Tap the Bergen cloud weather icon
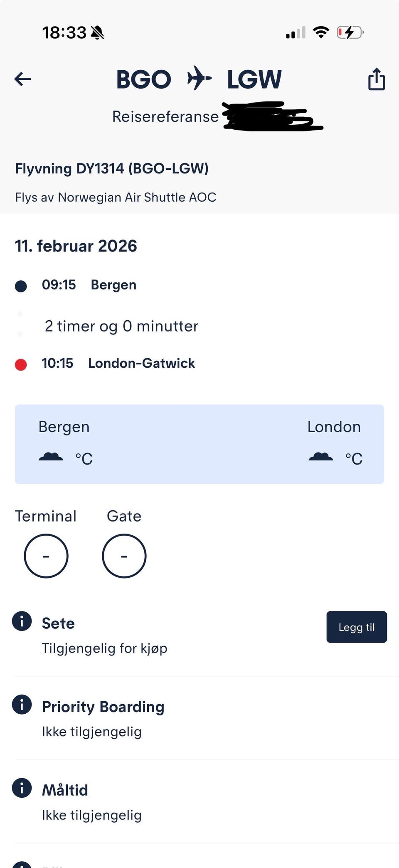Image resolution: width=399 pixels, height=868 pixels. click(x=51, y=457)
